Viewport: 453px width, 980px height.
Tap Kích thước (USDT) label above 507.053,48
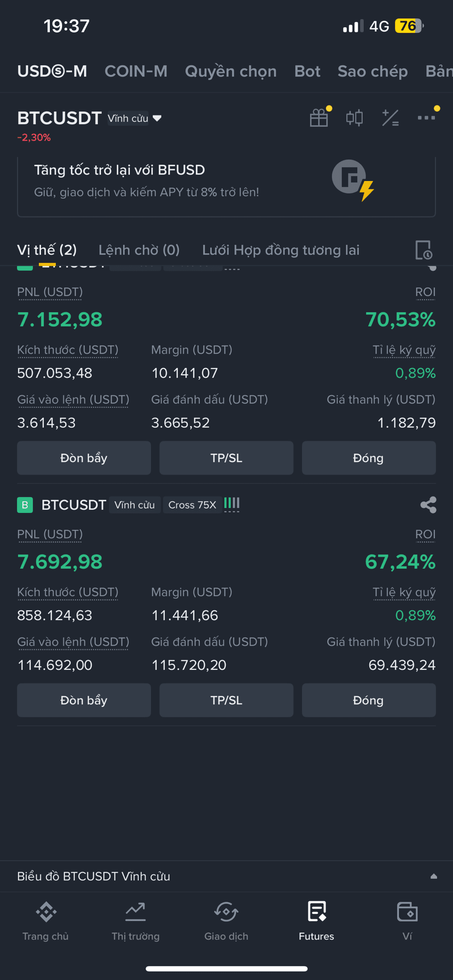68,349
